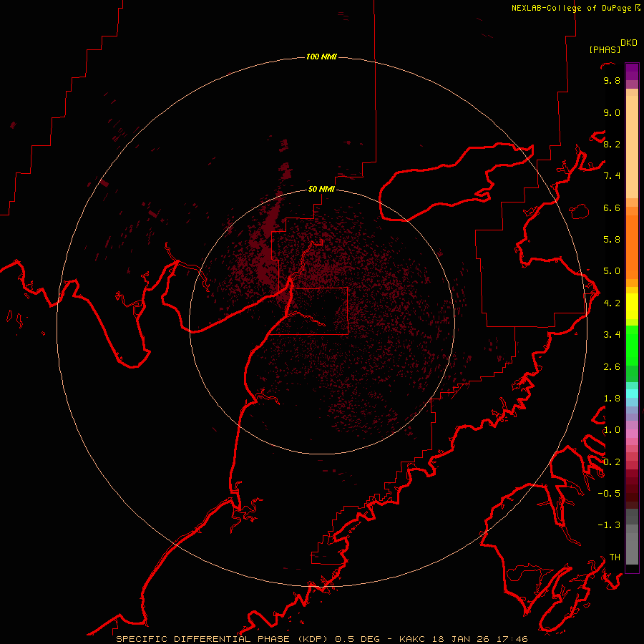This screenshot has width=644, height=644.
Task: Click the TH label at the scale bottom
Action: tap(615, 557)
